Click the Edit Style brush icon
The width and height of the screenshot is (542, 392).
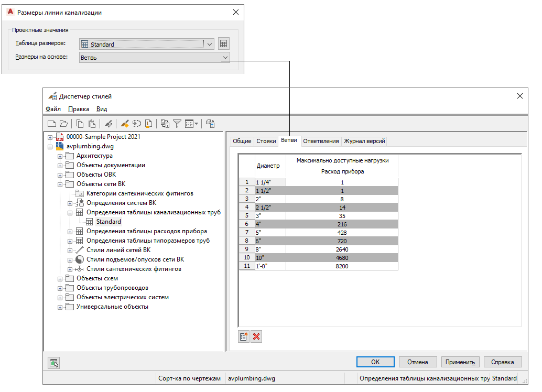pos(109,124)
